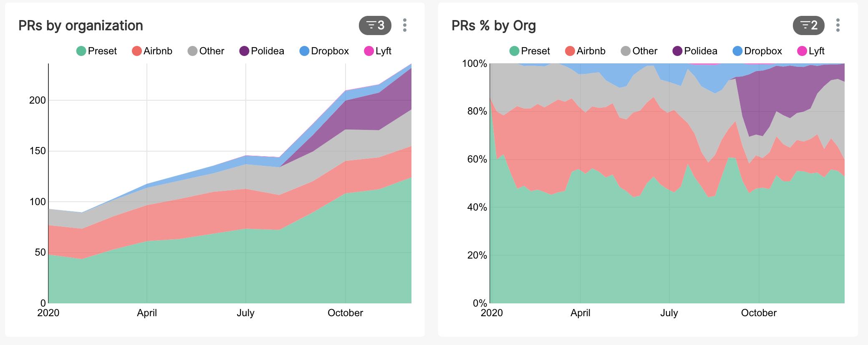Toggle Airbnb series in PRs % by Org legend

pyautogui.click(x=585, y=51)
